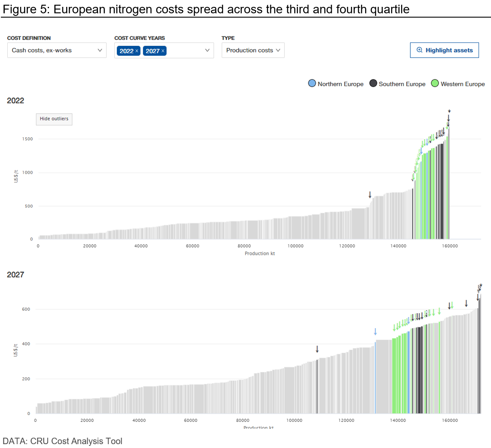491x448 pixels.
Task: Click the 2022 chart heading
Action: tap(15, 100)
